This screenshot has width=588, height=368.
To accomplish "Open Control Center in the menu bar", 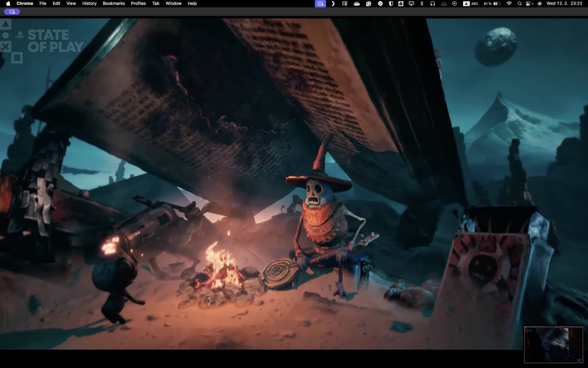I will (x=528, y=3).
